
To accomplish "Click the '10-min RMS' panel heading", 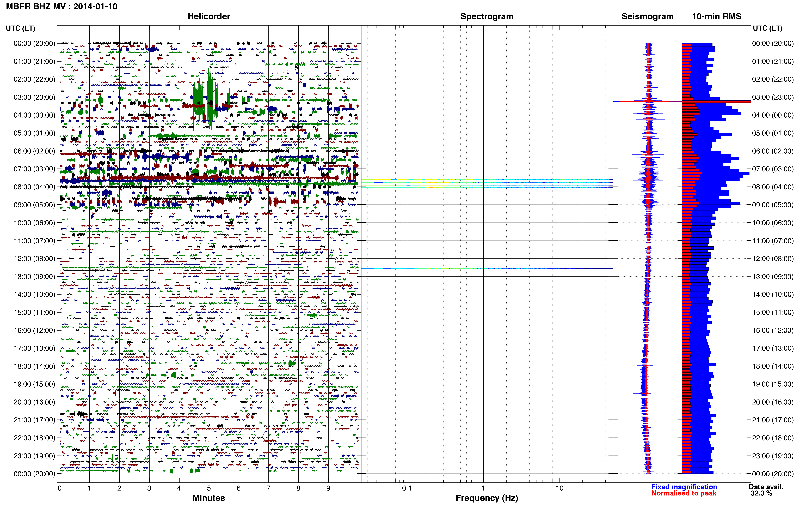I will (x=717, y=16).
